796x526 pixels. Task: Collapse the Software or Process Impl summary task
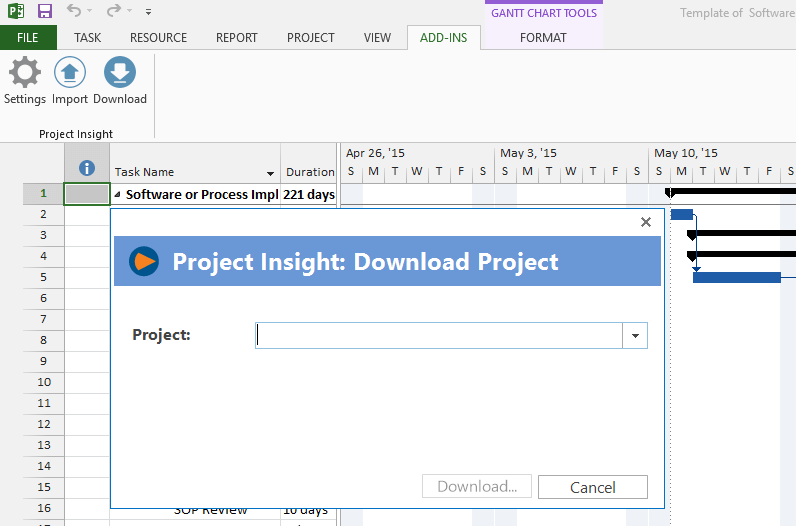(118, 195)
